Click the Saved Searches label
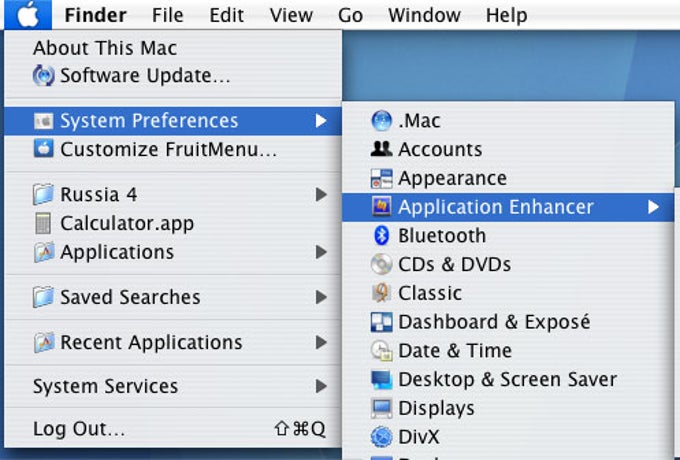The image size is (680, 460). click(x=130, y=297)
